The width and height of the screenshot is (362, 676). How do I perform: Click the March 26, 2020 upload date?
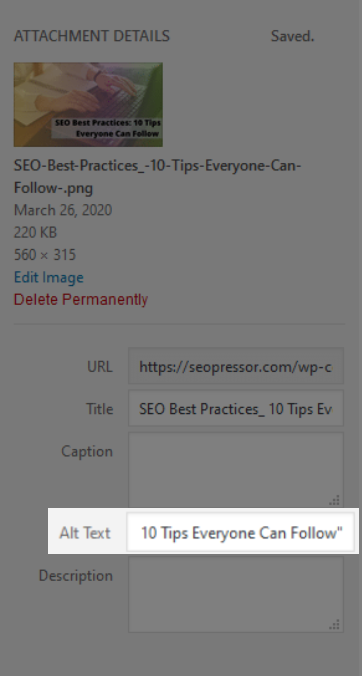(x=63, y=210)
